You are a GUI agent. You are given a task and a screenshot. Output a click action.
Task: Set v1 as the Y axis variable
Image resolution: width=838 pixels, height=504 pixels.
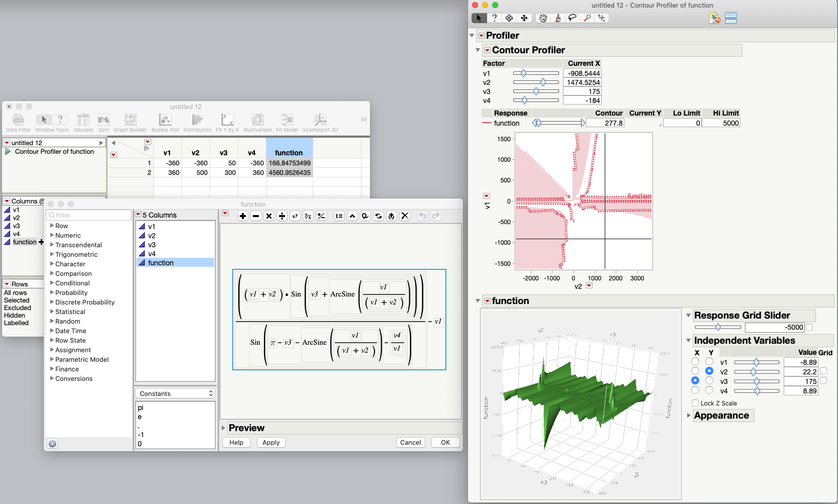point(709,362)
